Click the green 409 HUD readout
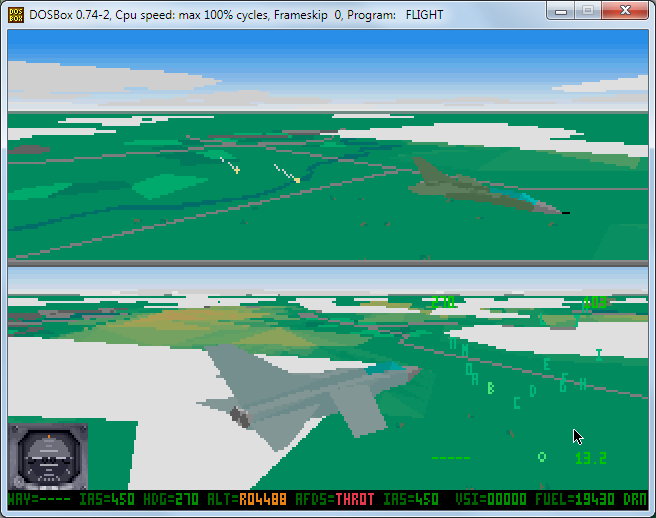The image size is (656, 518). (594, 302)
